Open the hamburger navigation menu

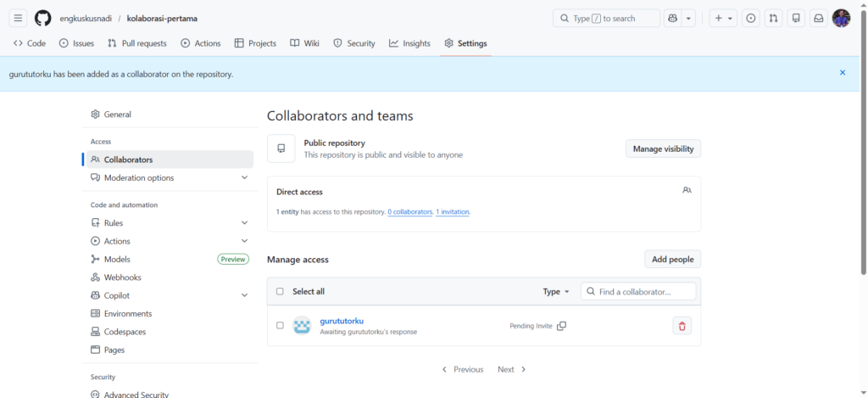point(18,18)
